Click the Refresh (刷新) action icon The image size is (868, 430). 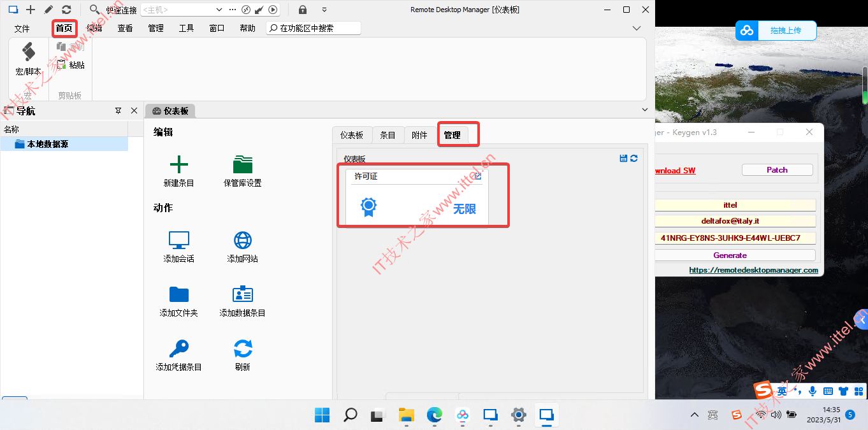pos(243,354)
